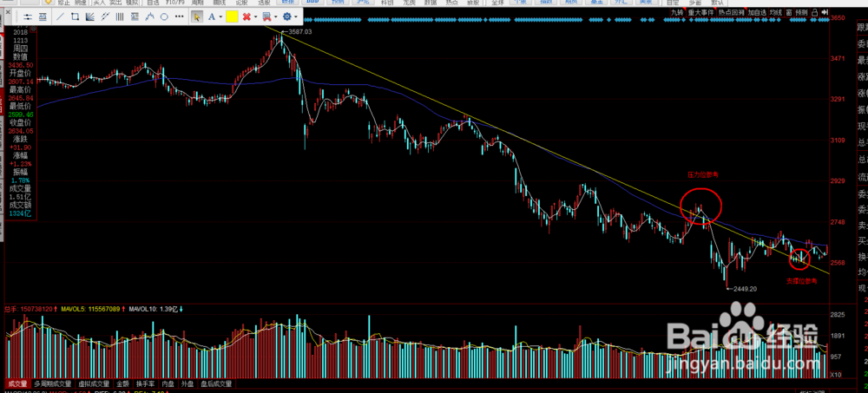Select the ellipse drawing tool
This screenshot has height=393, width=868.
coord(164,16)
